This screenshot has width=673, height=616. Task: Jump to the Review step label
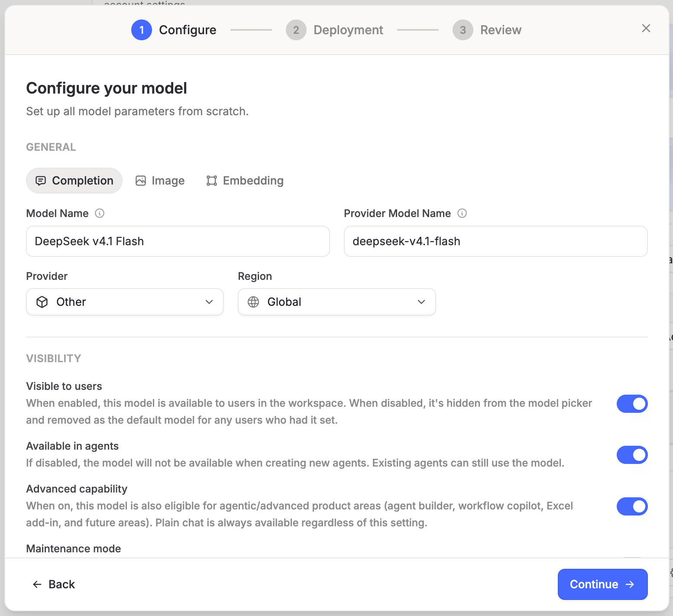(x=501, y=30)
